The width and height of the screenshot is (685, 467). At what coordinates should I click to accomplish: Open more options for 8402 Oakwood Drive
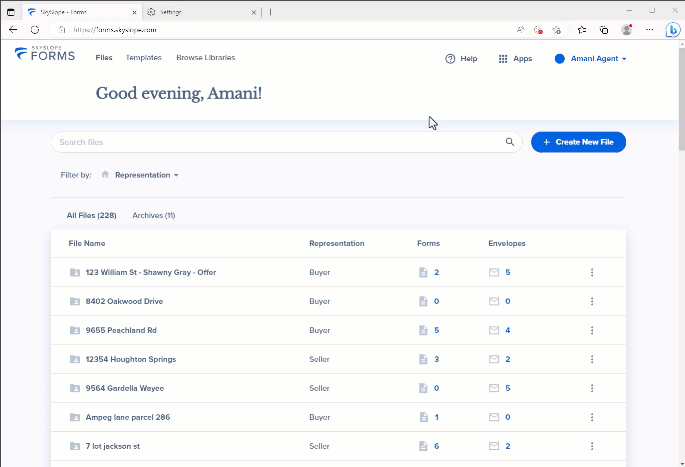592,301
